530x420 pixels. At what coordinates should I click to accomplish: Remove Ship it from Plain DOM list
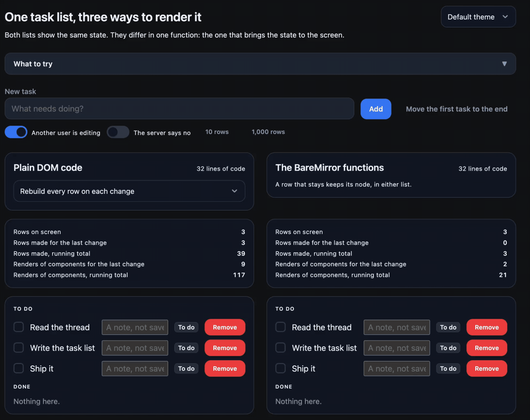tap(225, 368)
